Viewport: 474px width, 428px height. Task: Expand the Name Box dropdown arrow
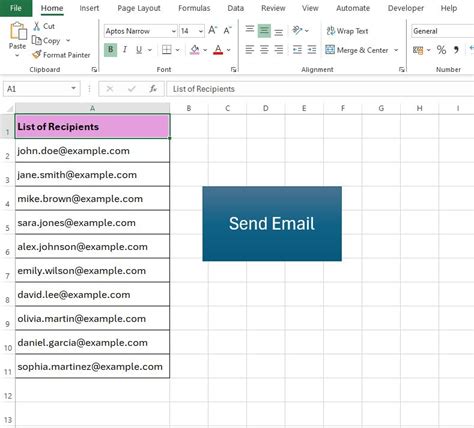73,88
